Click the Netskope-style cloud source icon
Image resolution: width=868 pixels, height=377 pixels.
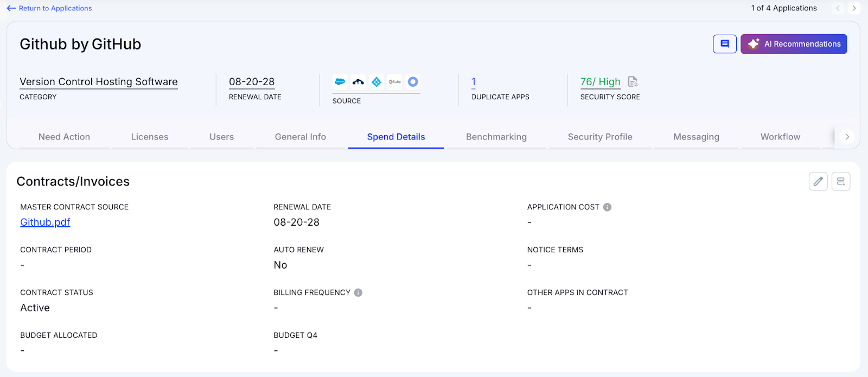[358, 82]
